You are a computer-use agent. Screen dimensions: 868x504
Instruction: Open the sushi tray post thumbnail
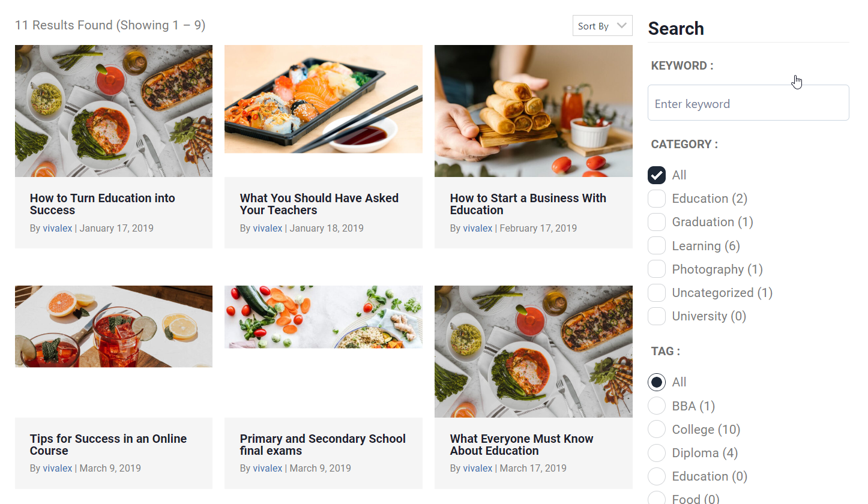click(x=323, y=99)
